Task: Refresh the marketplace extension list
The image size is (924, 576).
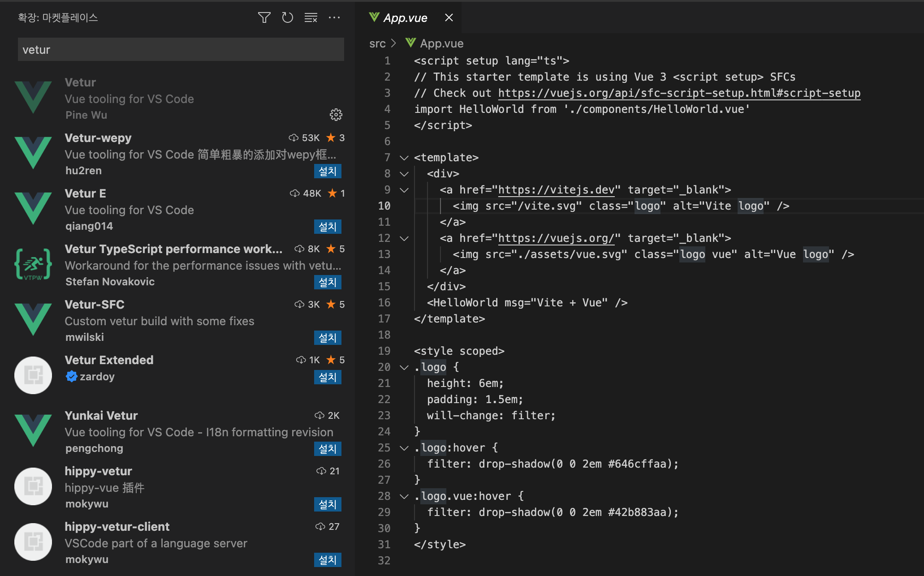Action: click(287, 18)
